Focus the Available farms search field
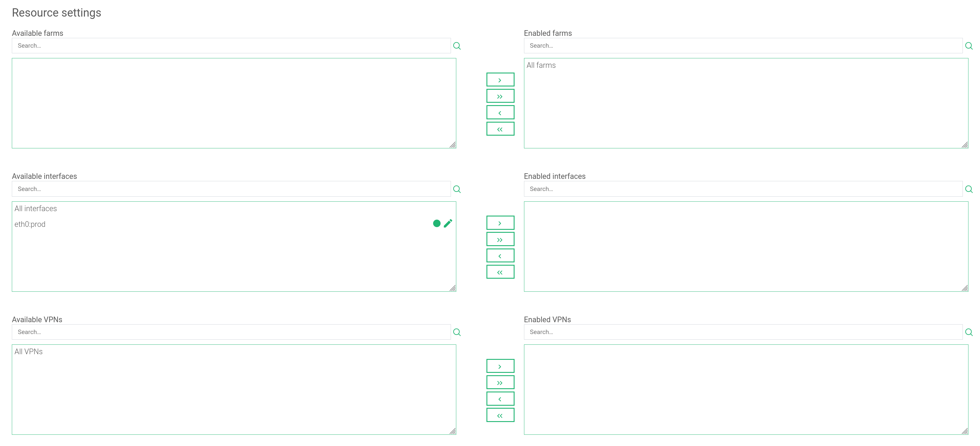 click(231, 46)
